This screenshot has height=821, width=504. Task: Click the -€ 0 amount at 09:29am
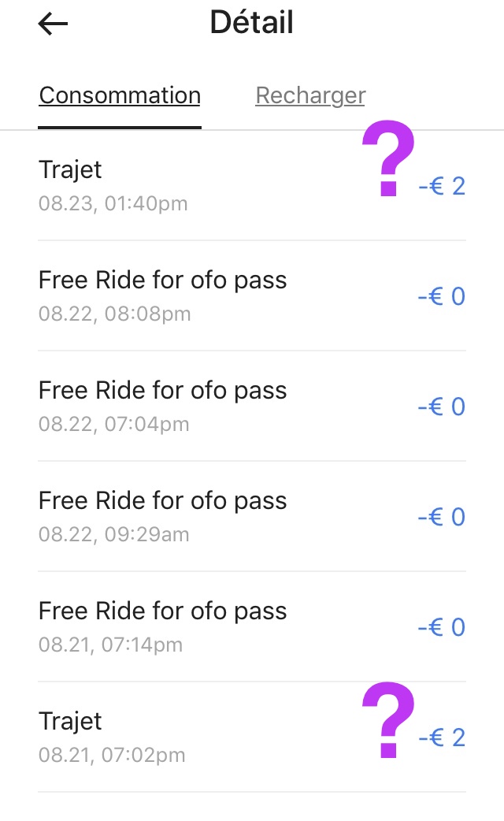[x=442, y=517]
